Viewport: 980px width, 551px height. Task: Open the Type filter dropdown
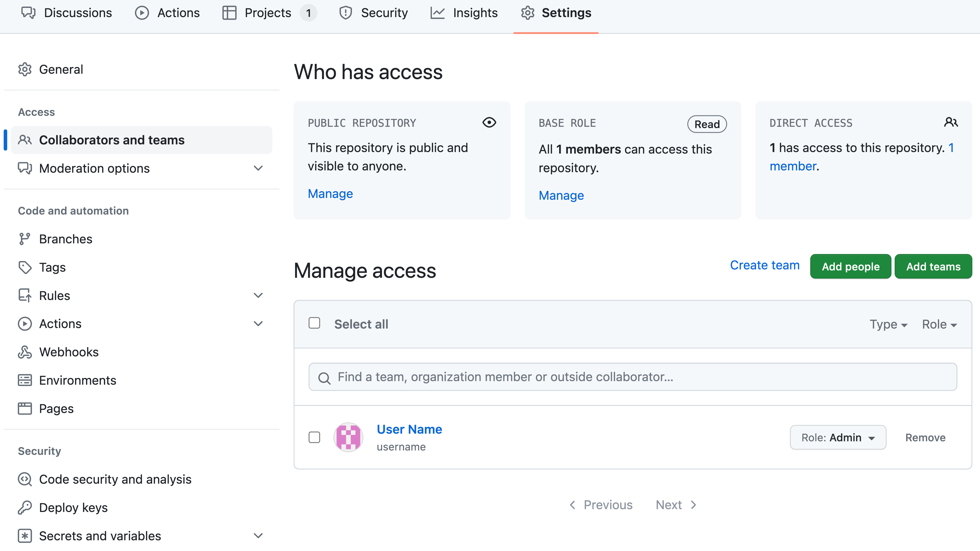[889, 324]
